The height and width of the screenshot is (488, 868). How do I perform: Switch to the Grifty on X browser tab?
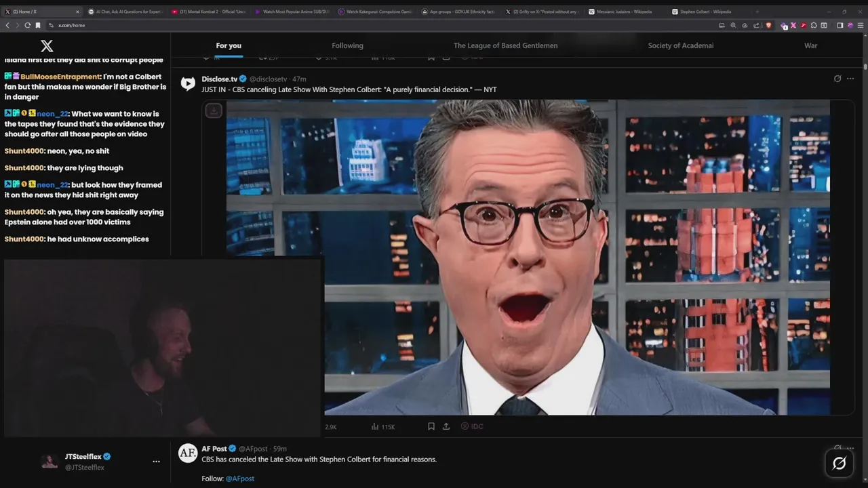(542, 12)
